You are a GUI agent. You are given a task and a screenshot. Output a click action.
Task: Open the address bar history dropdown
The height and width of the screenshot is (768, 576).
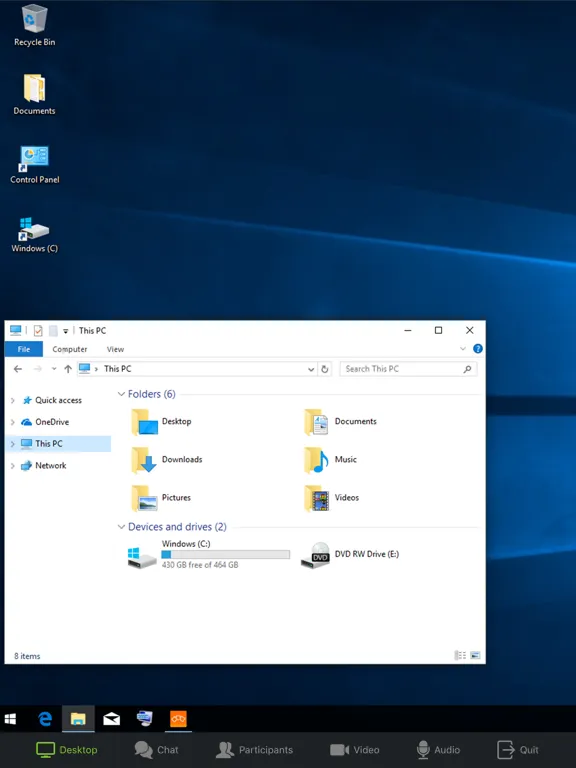click(311, 369)
